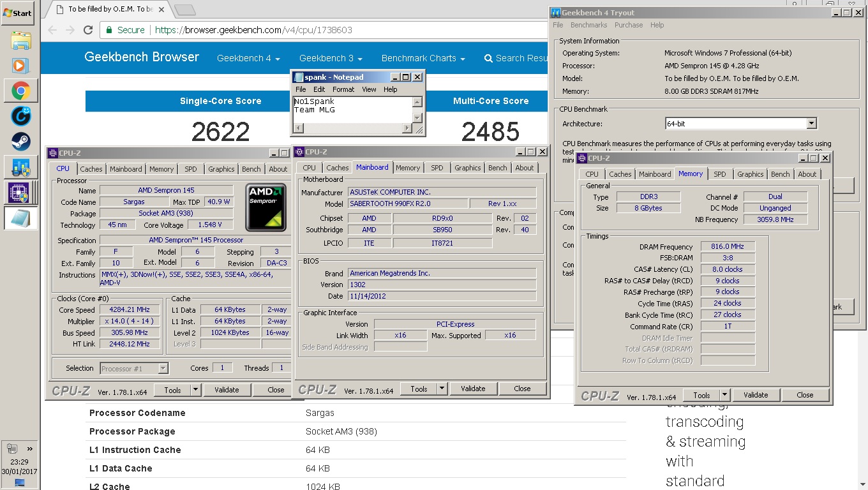The width and height of the screenshot is (868, 490).
Task: Click the network tray icon
Action: 11,449
